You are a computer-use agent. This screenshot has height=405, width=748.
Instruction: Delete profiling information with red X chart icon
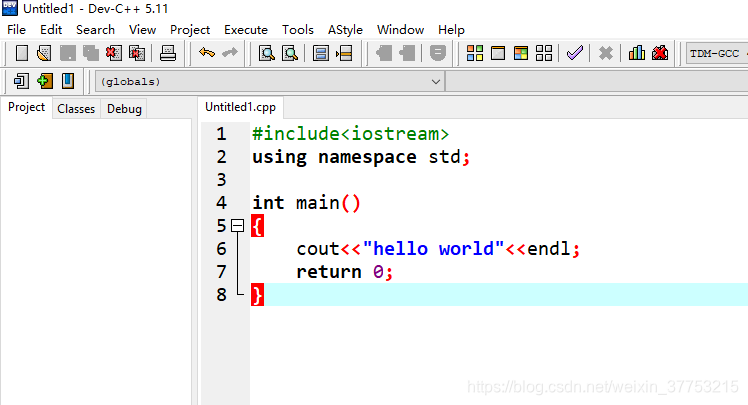[x=660, y=53]
